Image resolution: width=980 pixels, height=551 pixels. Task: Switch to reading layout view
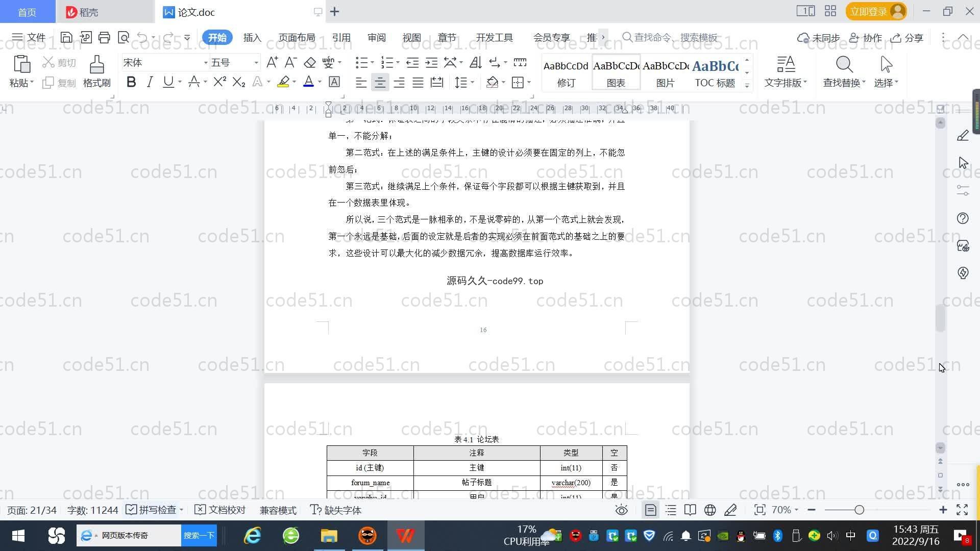click(x=690, y=510)
